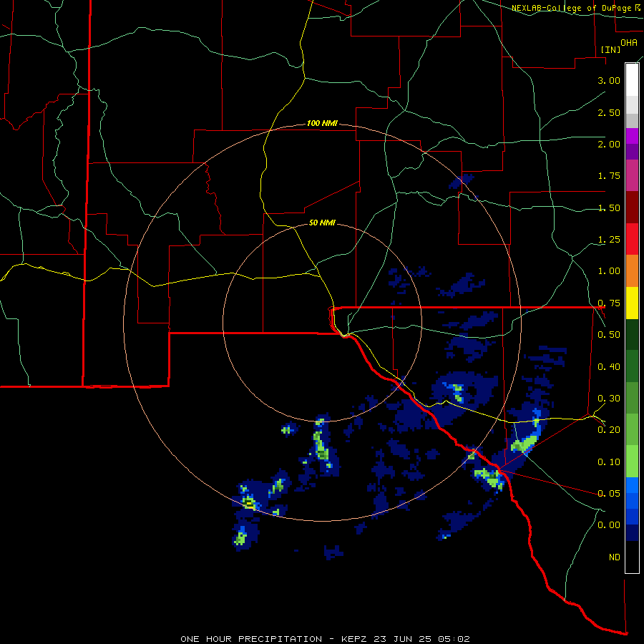The image size is (644, 644).
Task: Select the 0.10 inch scale label
Action: click(609, 462)
